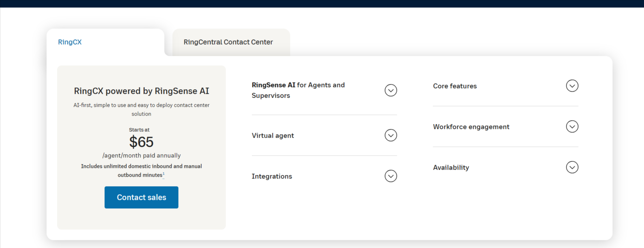Open the Workforce engagement accordion label
644x248 pixels.
[x=471, y=127]
